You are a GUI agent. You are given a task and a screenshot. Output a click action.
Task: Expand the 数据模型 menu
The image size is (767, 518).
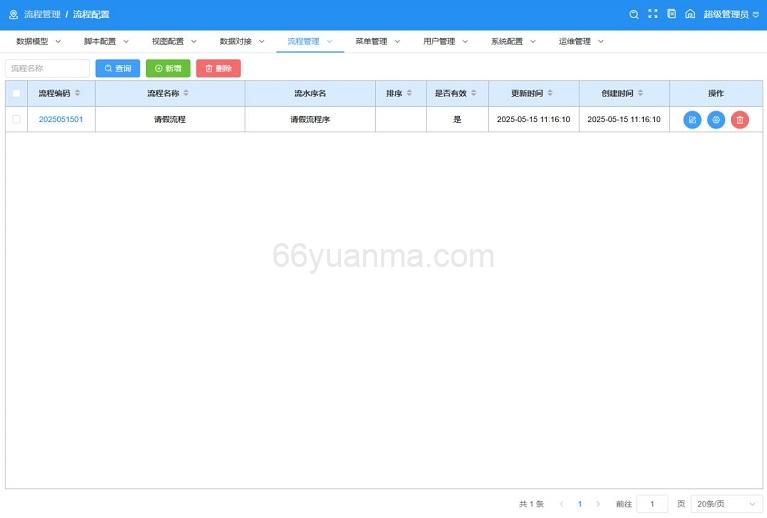[39, 42]
